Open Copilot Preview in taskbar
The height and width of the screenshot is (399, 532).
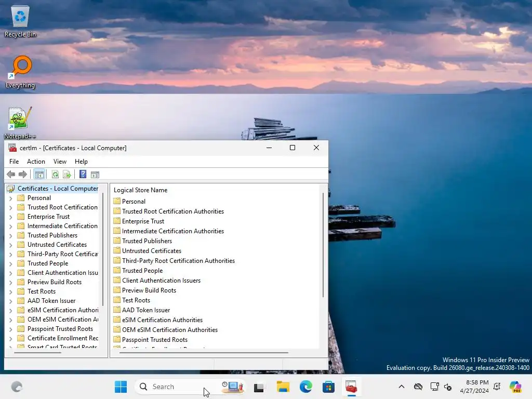515,387
